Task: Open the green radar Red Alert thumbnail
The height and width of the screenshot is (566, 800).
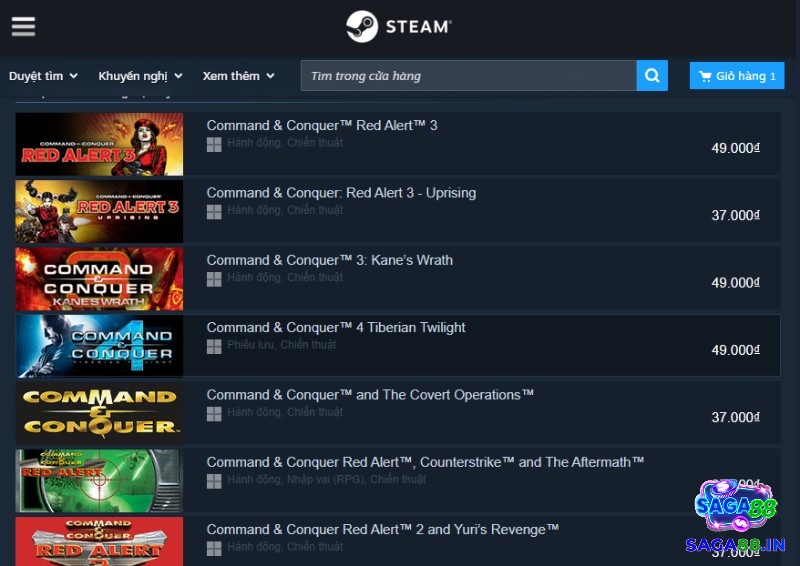Action: [x=99, y=481]
